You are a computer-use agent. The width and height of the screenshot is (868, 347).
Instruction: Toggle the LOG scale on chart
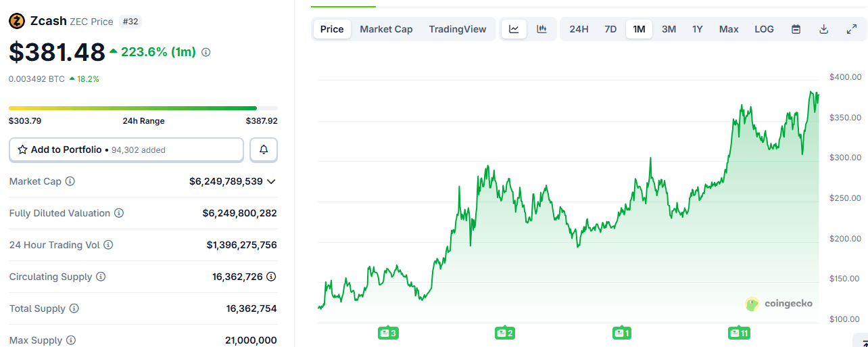pyautogui.click(x=764, y=29)
